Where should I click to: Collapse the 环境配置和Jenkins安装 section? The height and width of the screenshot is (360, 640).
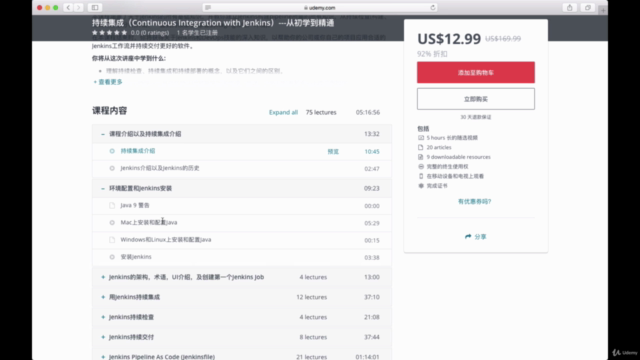tap(242, 188)
